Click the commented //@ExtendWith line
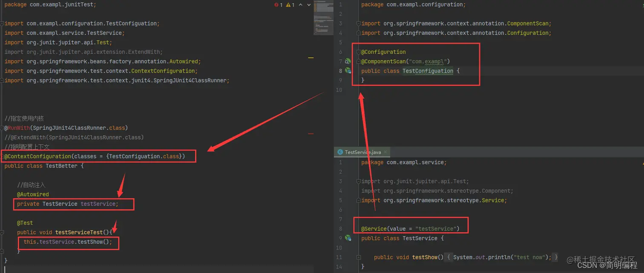This screenshot has height=273, width=644. [74, 137]
